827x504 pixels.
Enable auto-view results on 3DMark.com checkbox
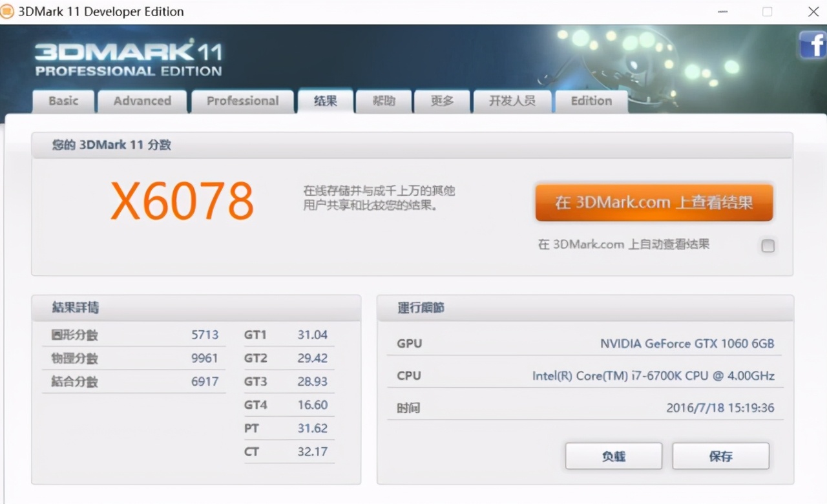tap(768, 246)
